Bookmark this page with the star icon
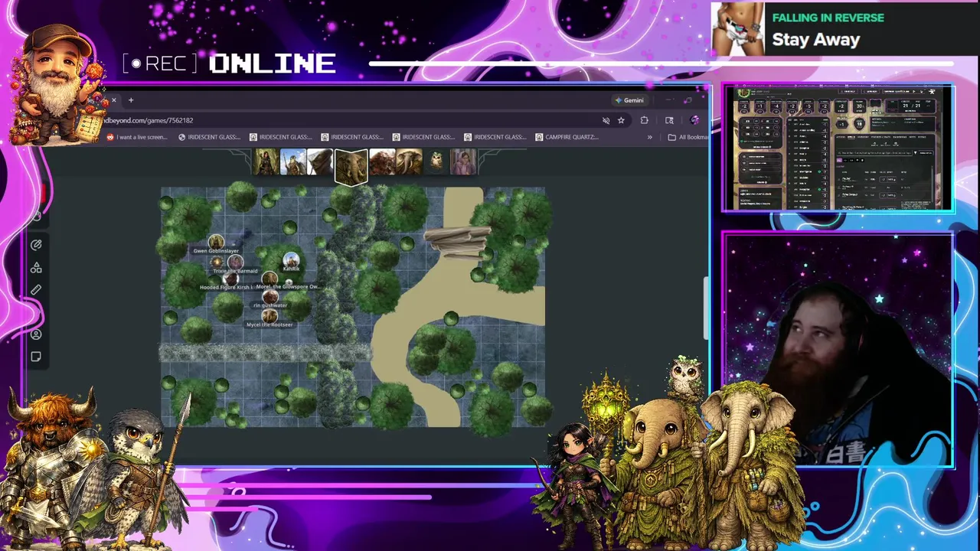The height and width of the screenshot is (551, 980). point(621,120)
